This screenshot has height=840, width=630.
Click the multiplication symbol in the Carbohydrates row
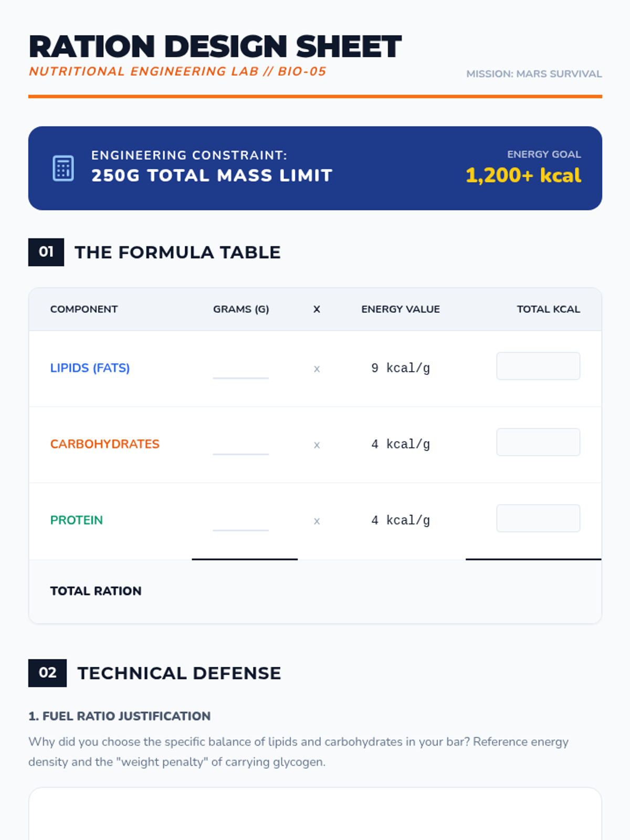[317, 445]
